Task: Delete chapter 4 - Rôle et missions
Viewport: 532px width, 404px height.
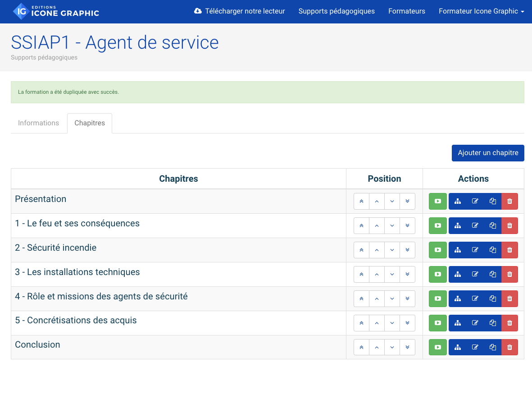Action: [509, 299]
